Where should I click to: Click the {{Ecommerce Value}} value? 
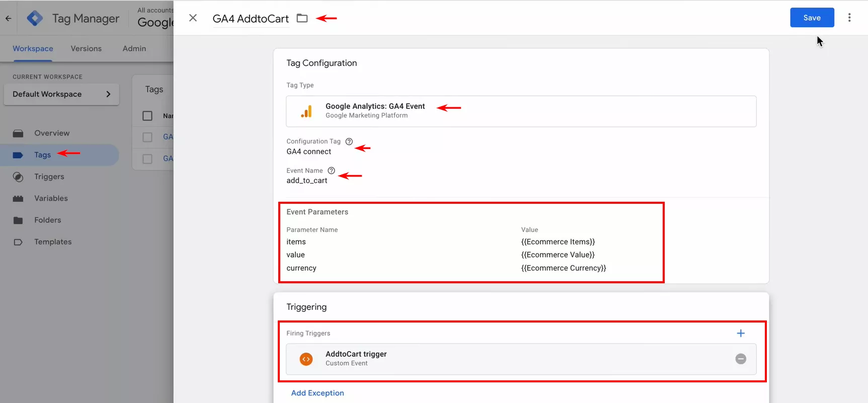pos(558,255)
